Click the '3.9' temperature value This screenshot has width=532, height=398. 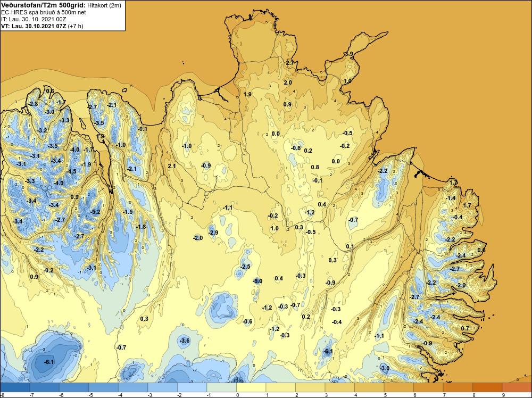[349, 54]
